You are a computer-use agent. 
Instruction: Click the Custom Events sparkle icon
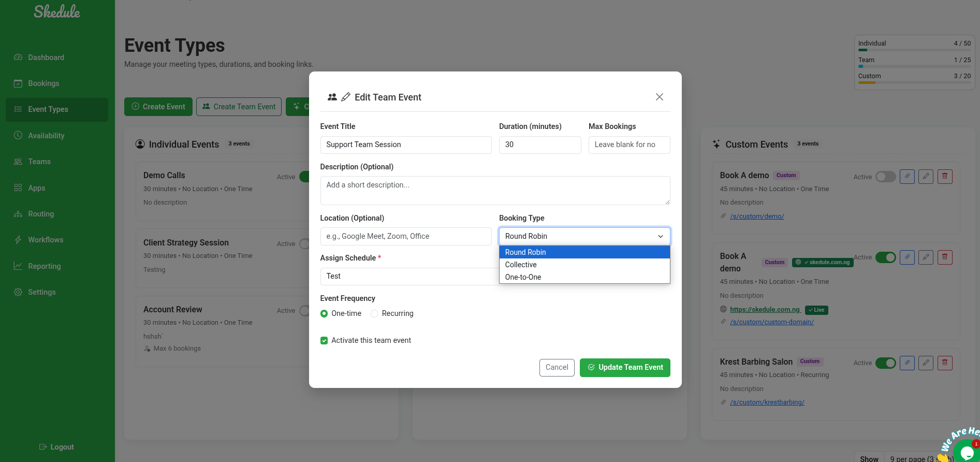pyautogui.click(x=716, y=145)
